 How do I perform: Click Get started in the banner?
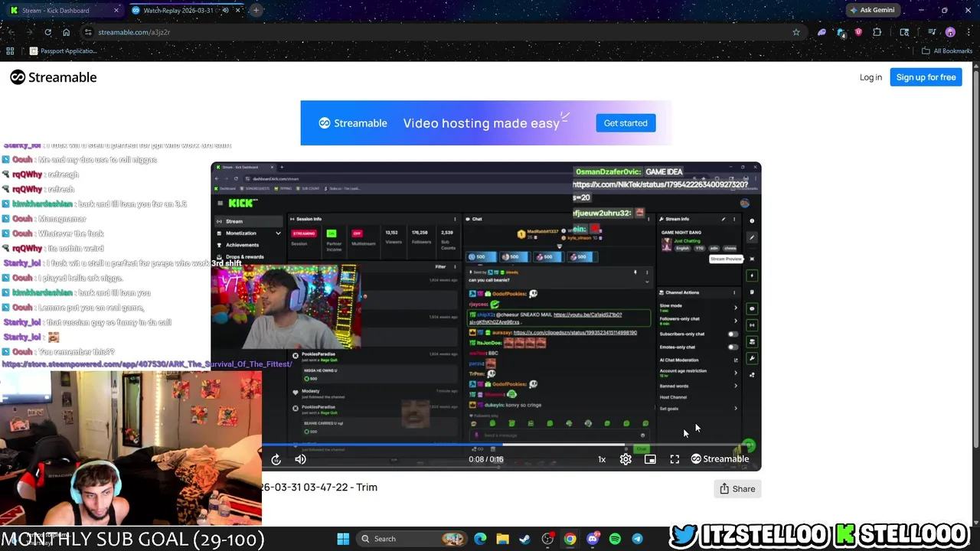(626, 123)
